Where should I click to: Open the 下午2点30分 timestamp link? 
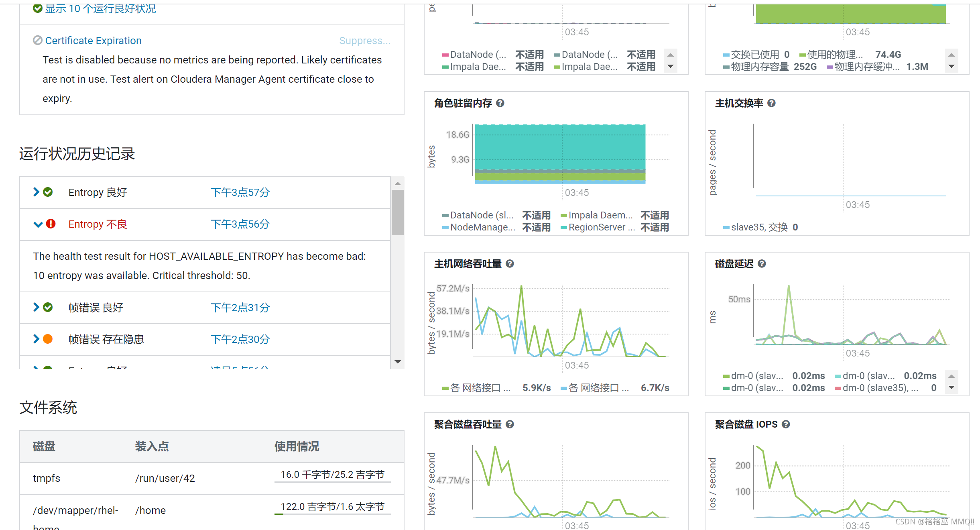(240, 339)
